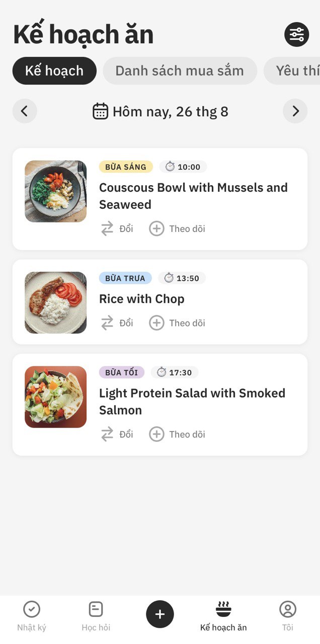Open the Couscous Bowl photo thumbnail

coord(55,191)
